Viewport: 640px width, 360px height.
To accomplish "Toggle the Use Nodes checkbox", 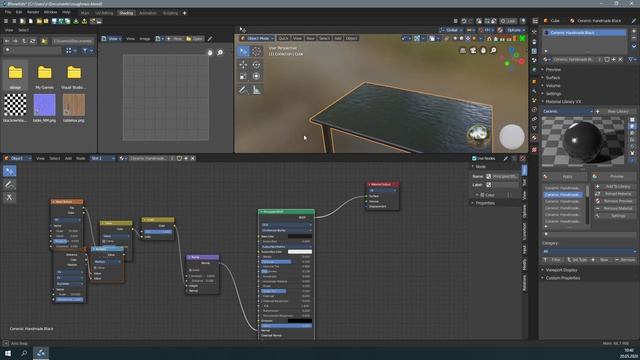I will click(474, 158).
